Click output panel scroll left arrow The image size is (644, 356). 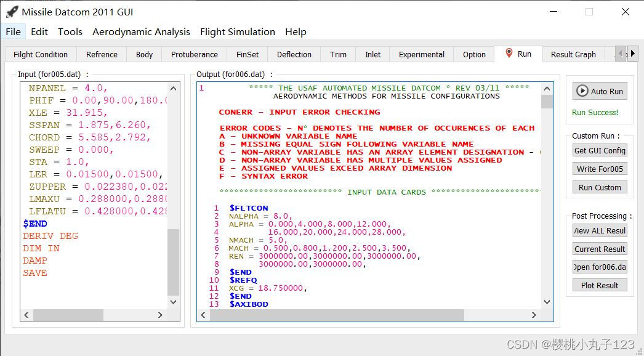203,315
